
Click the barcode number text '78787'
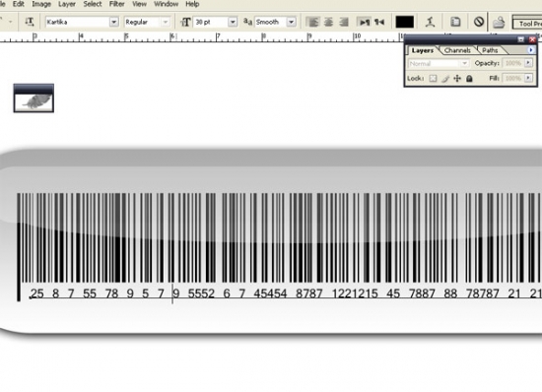tap(483, 294)
